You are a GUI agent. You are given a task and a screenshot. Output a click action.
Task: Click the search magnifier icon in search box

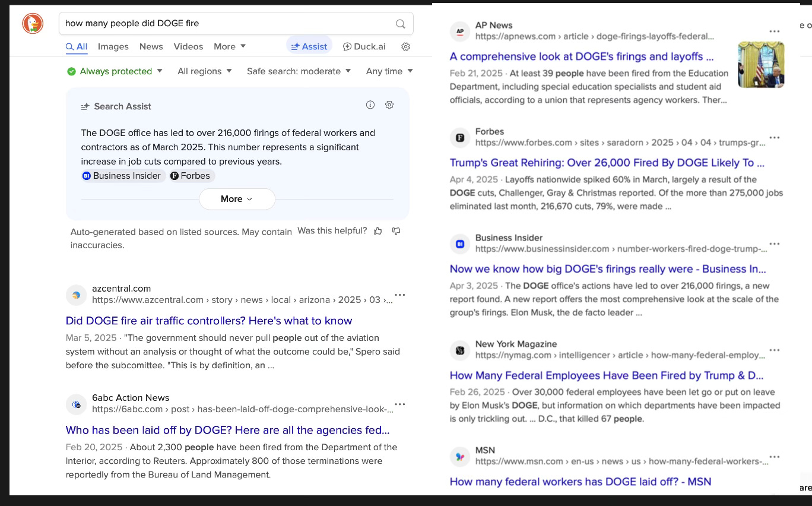click(401, 24)
